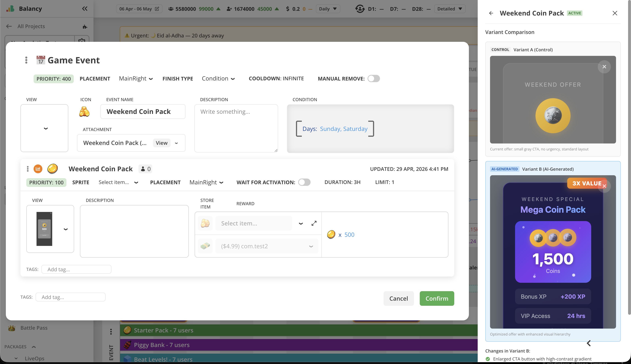Click the Variant A control preview image

pyautogui.click(x=553, y=99)
